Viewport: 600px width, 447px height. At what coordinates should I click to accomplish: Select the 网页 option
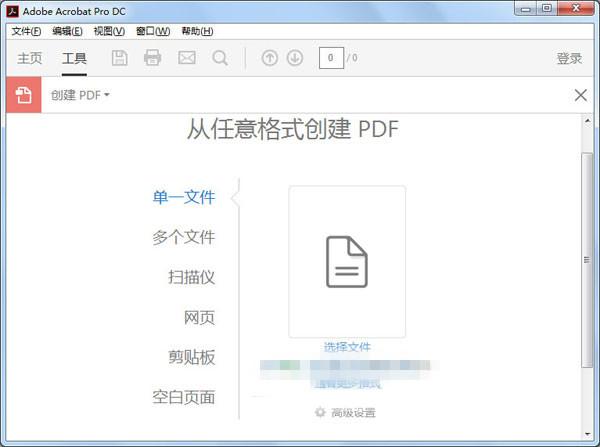pyautogui.click(x=199, y=317)
